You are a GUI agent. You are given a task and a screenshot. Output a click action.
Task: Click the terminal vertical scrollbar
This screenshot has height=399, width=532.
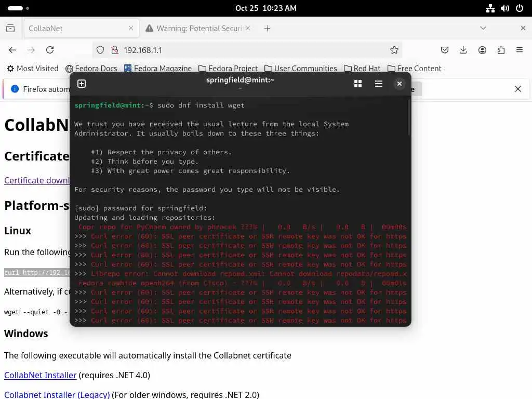409,117
